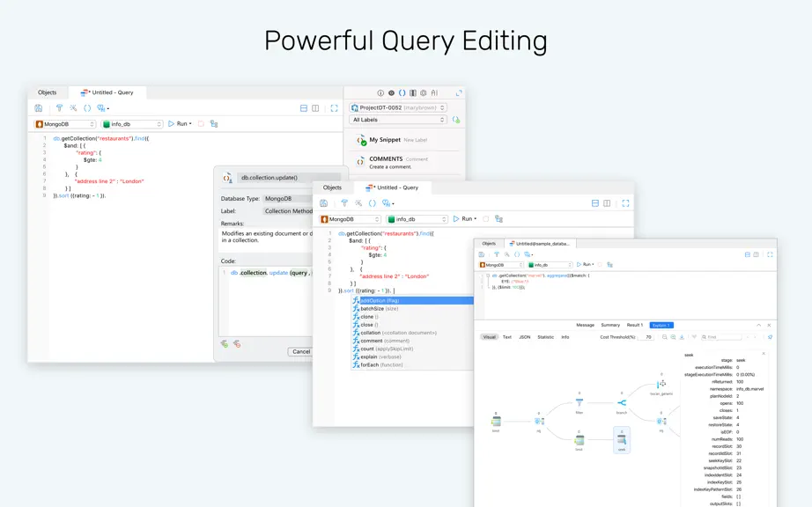Image resolution: width=812 pixels, height=507 pixels.
Task: Choose explain (verbose) from the autocomplete suggestions
Action: coord(380,357)
